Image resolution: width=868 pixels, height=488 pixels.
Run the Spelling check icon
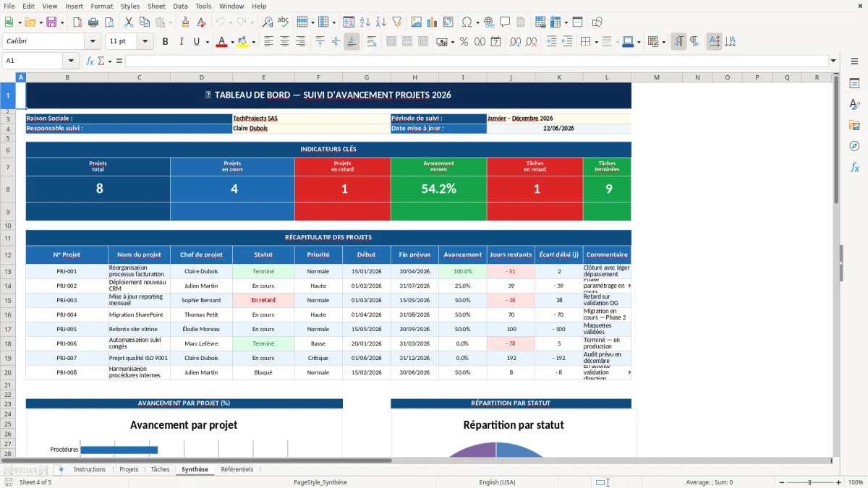pyautogui.click(x=284, y=22)
